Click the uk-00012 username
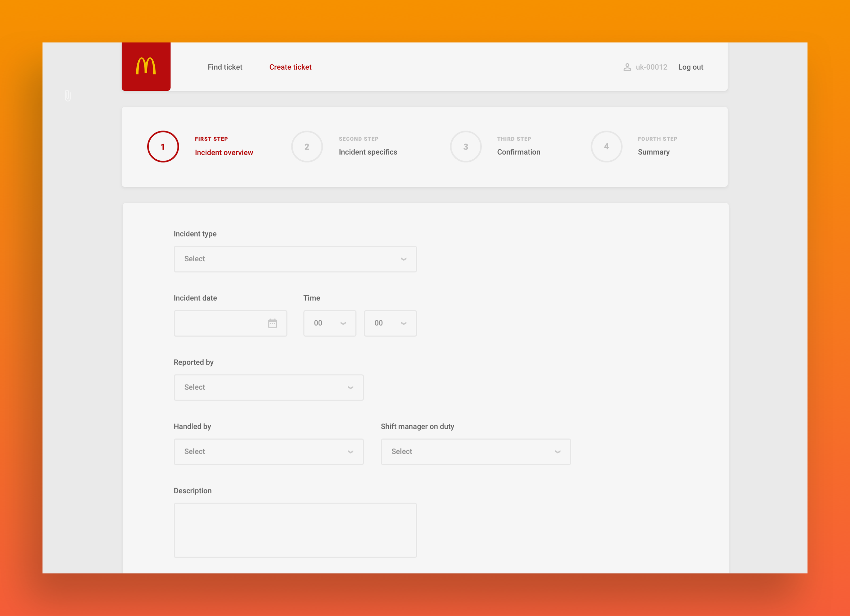Viewport: 850px width, 616px height. 651,67
